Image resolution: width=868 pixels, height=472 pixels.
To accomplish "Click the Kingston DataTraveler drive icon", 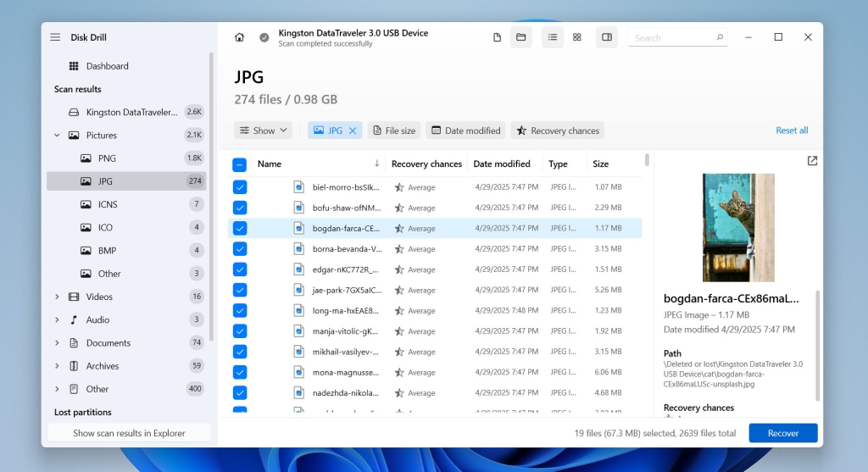I will [x=74, y=113].
